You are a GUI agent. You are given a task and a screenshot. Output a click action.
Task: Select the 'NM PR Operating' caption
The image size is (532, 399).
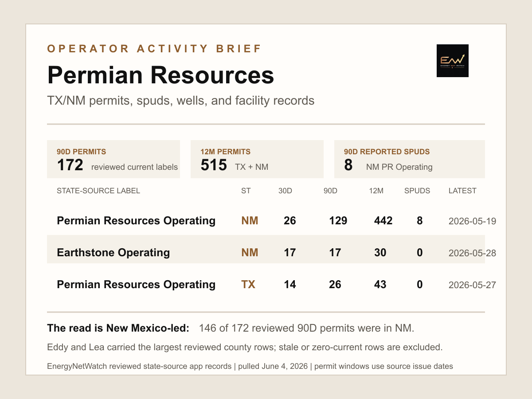(399, 167)
